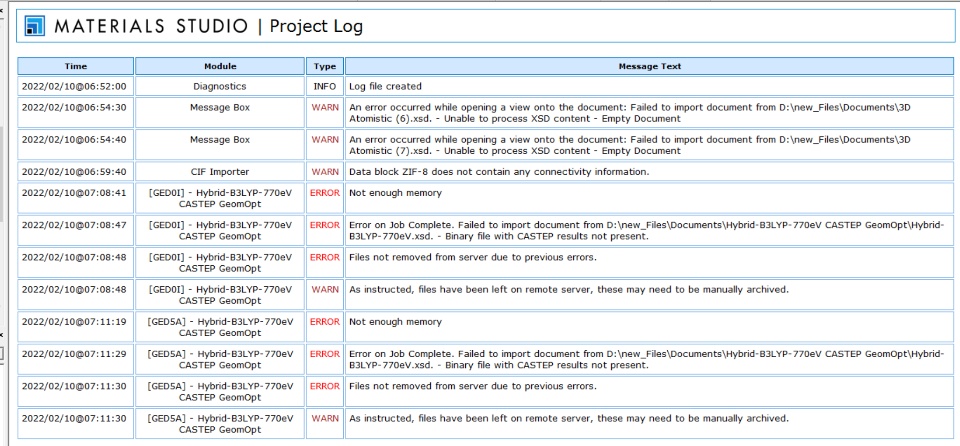Click Message Box module in 06:54:30 row
This screenshot has width=960, height=446.
(220, 113)
